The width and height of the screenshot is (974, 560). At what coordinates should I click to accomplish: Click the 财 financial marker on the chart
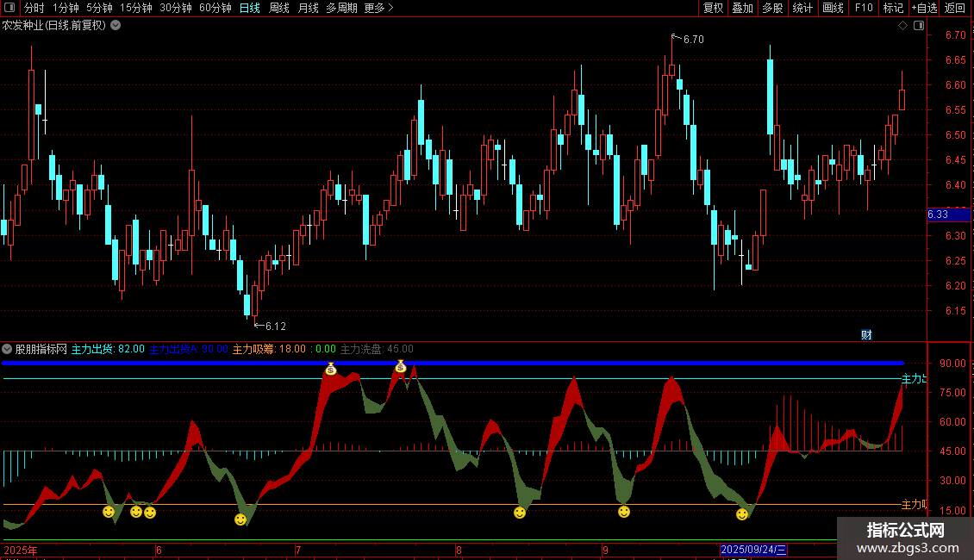(866, 334)
